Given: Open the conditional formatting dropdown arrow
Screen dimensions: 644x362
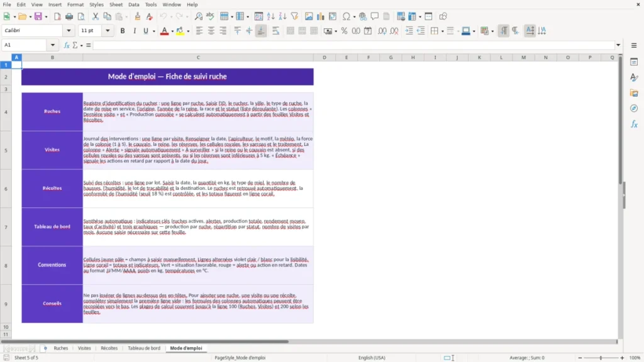Looking at the screenshot, I should 492,31.
